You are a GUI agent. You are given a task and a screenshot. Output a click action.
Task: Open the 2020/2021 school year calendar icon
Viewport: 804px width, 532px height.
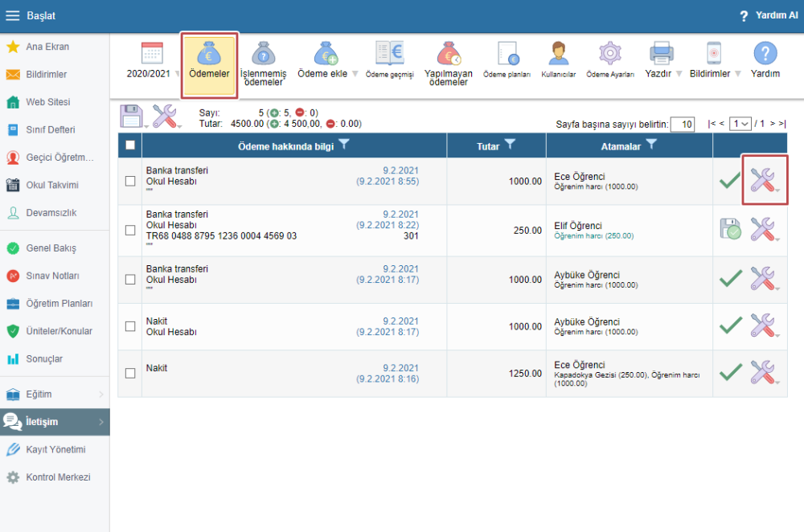coord(152,53)
